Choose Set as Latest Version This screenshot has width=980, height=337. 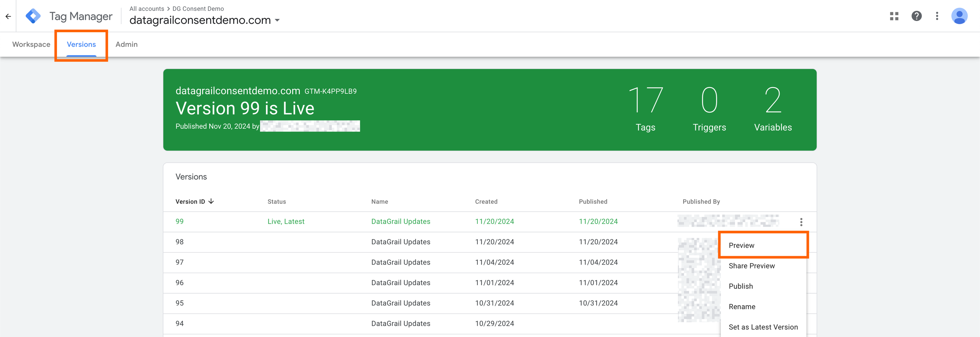(x=763, y=327)
